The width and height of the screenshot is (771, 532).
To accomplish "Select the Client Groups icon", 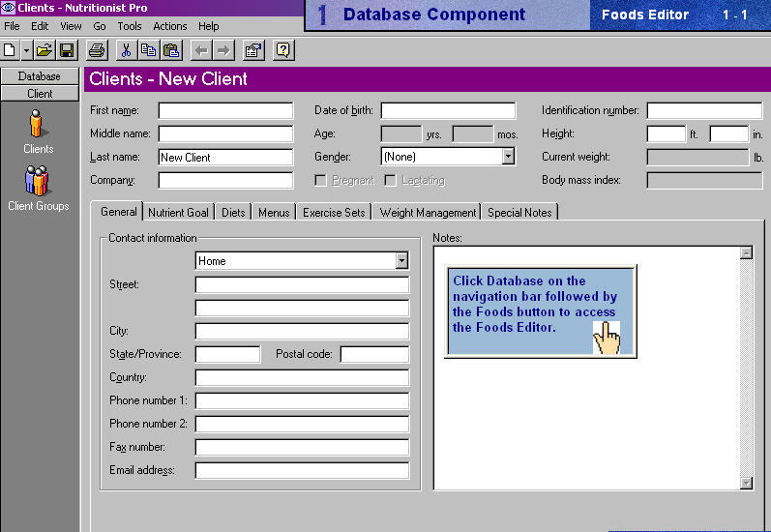I will tap(39, 189).
